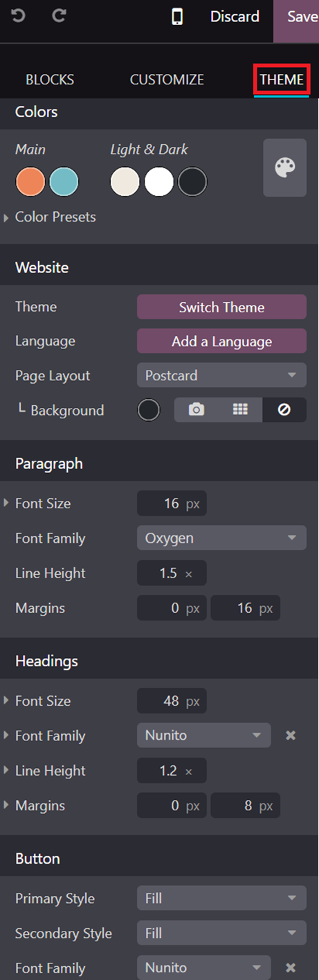The height and width of the screenshot is (980, 319).
Task: Select the no-background circle-slash icon
Action: pyautogui.click(x=284, y=410)
